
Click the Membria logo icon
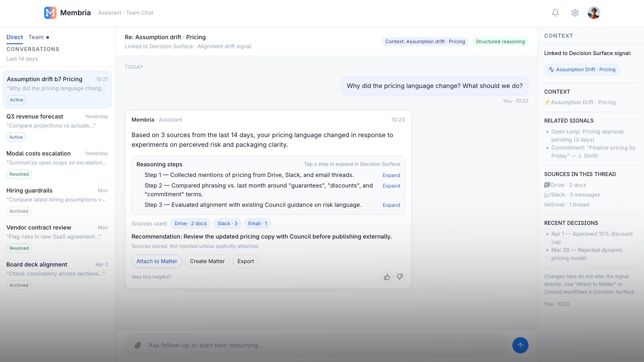(x=50, y=13)
